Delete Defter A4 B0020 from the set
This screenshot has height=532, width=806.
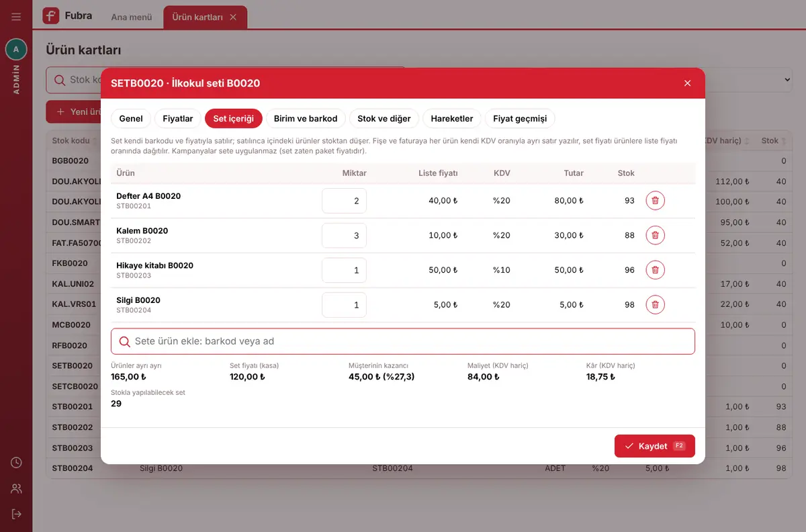tap(656, 200)
